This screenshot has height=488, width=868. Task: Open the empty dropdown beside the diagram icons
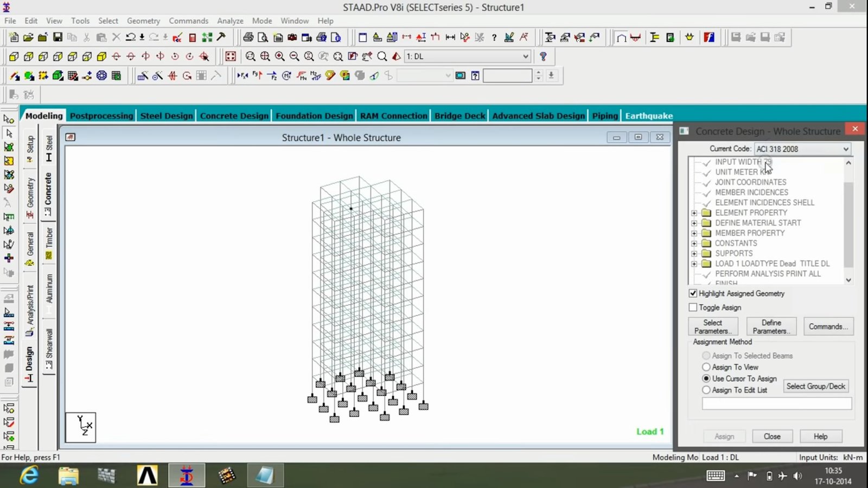[x=424, y=76]
